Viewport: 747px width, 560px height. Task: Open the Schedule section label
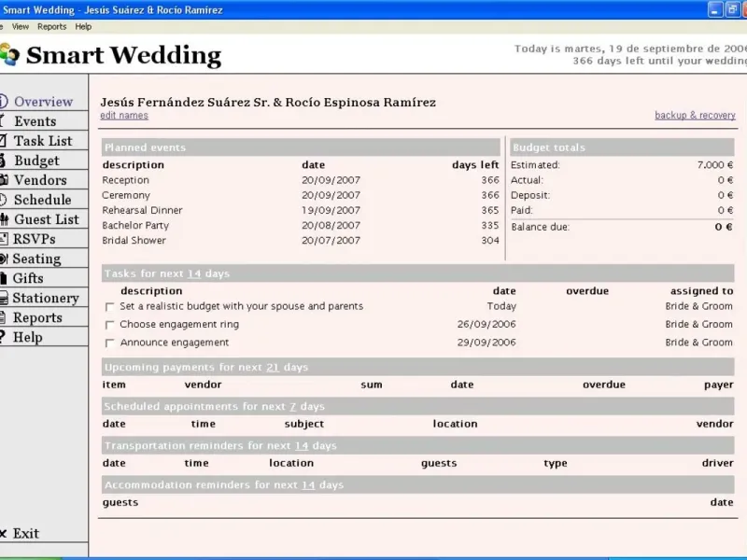pyautogui.click(x=42, y=200)
